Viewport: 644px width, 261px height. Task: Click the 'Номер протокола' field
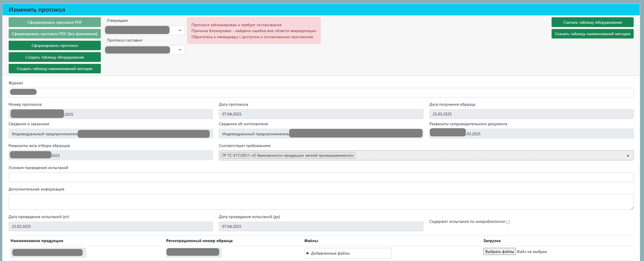click(x=111, y=114)
